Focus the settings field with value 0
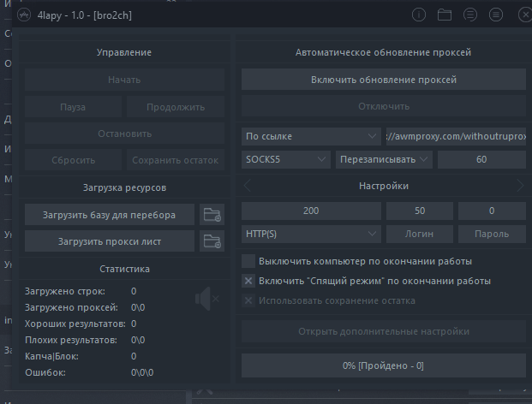 (x=492, y=211)
